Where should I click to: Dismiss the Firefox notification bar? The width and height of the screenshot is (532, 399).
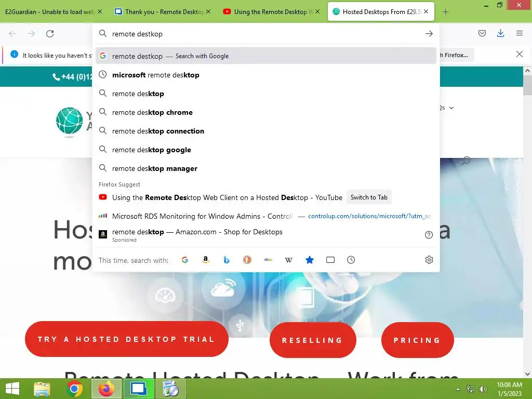[x=519, y=54]
